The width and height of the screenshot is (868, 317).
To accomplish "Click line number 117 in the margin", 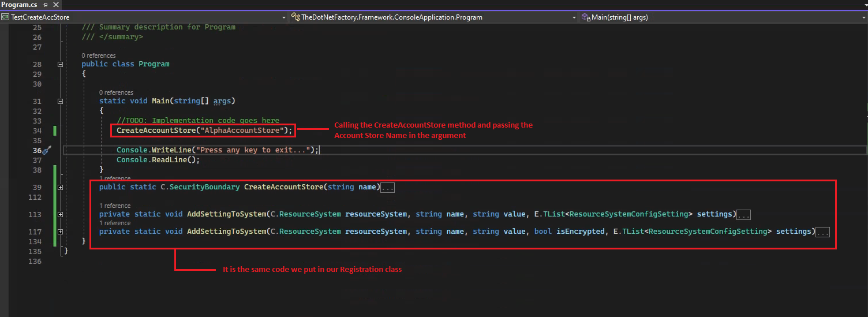I will (x=35, y=232).
